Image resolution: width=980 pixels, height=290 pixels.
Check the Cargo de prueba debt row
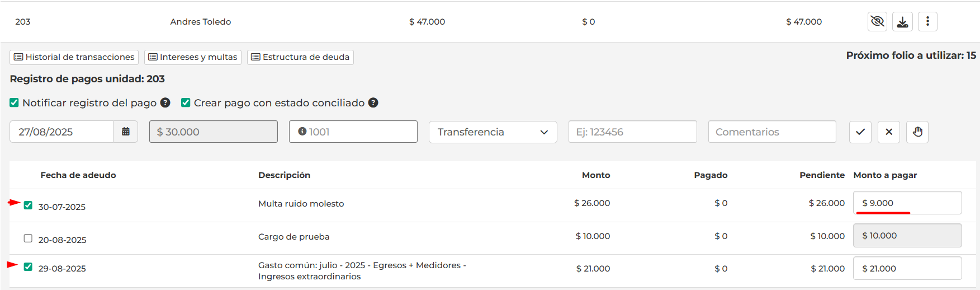click(x=28, y=238)
